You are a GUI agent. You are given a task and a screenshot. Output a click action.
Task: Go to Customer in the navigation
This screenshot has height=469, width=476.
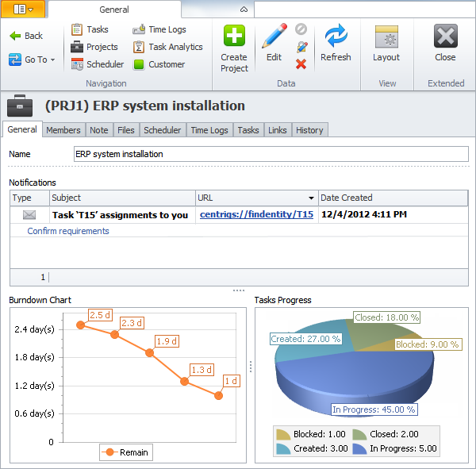tap(159, 64)
